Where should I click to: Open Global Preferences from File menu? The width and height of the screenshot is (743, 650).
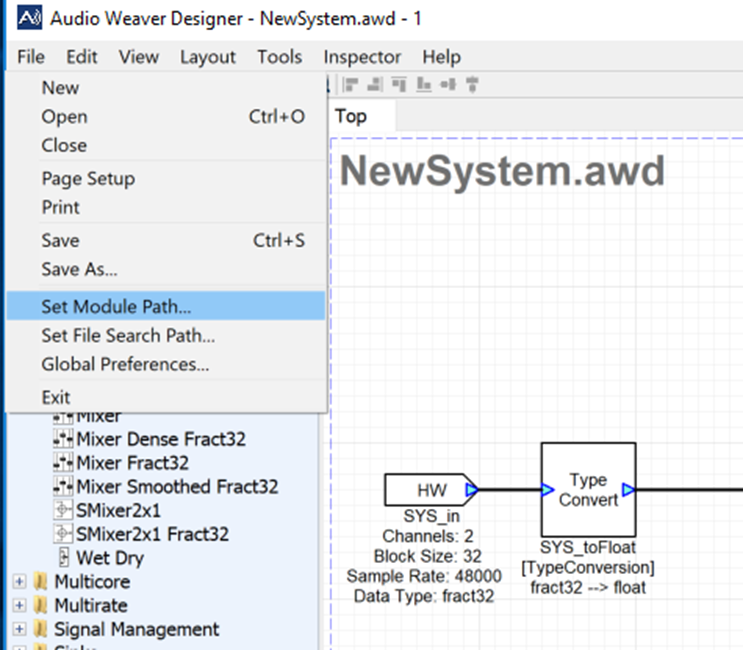[125, 365]
